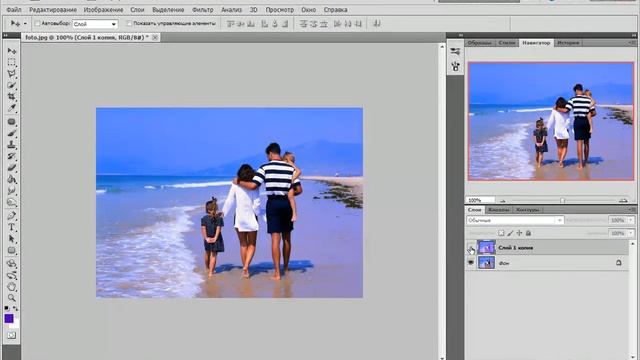
Task: Click Navigator zoom out small mountains button
Action: 503,200
